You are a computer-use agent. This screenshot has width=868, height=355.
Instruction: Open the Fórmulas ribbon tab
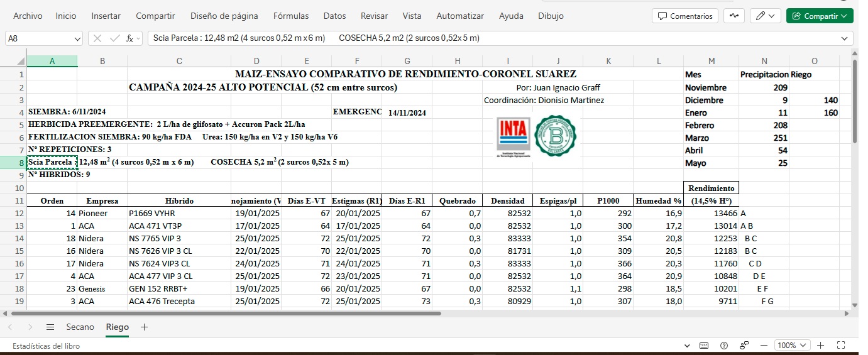(x=290, y=16)
